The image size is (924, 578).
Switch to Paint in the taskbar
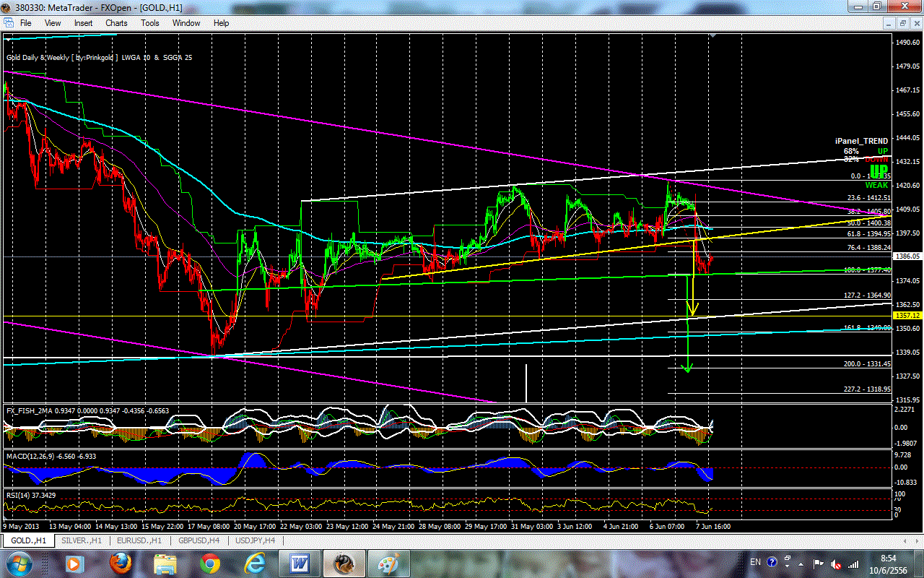389,563
